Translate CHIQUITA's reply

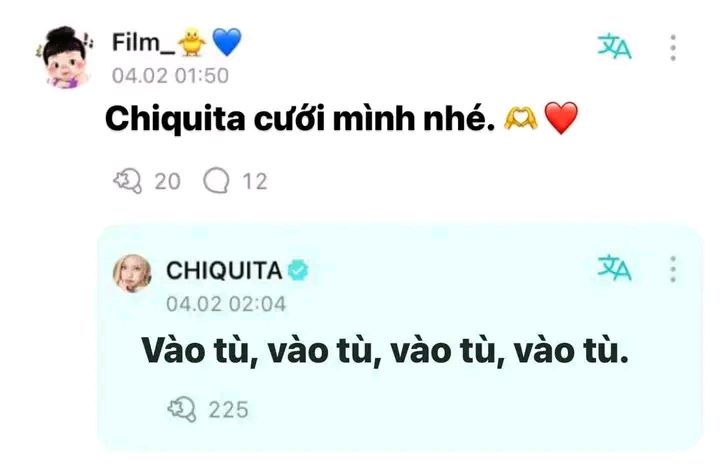point(614,268)
